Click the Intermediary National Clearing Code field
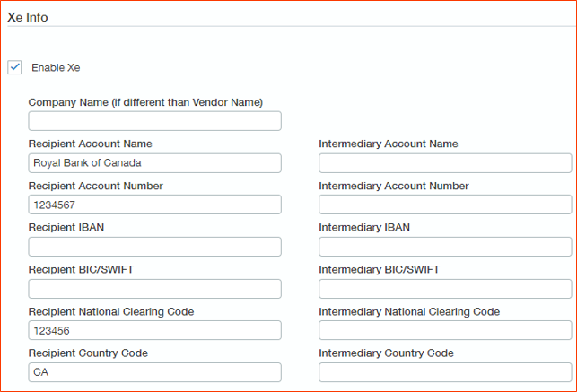577x392 pixels. point(445,330)
